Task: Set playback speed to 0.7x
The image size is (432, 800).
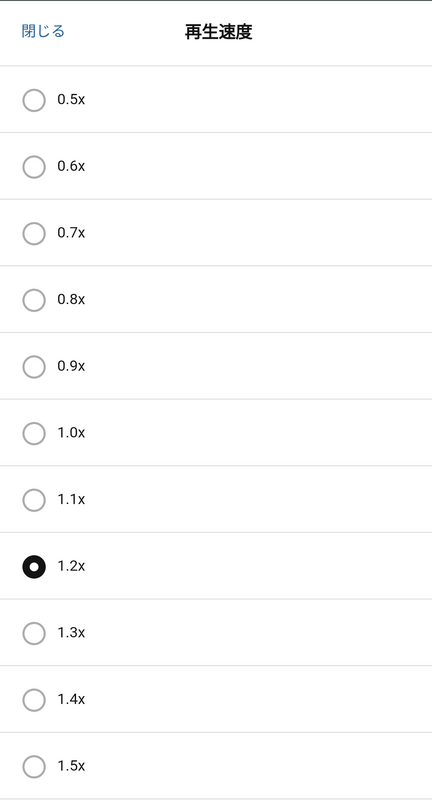Action: [x=34, y=233]
